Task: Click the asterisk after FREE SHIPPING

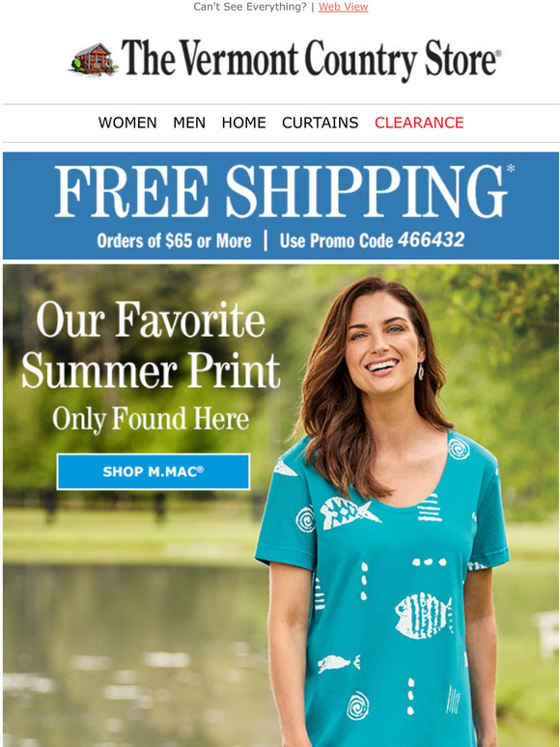Action: tap(511, 168)
